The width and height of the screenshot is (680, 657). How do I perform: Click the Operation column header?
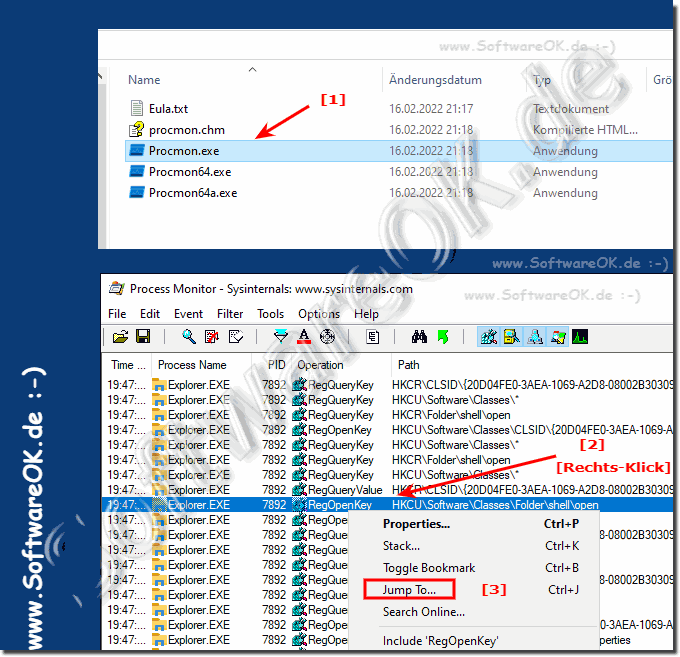coord(320,365)
